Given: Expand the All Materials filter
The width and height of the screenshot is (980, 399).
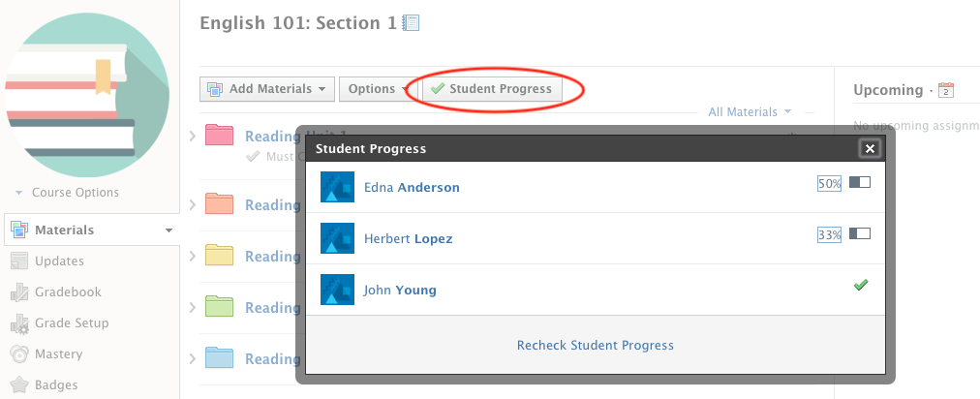Looking at the screenshot, I should [750, 112].
